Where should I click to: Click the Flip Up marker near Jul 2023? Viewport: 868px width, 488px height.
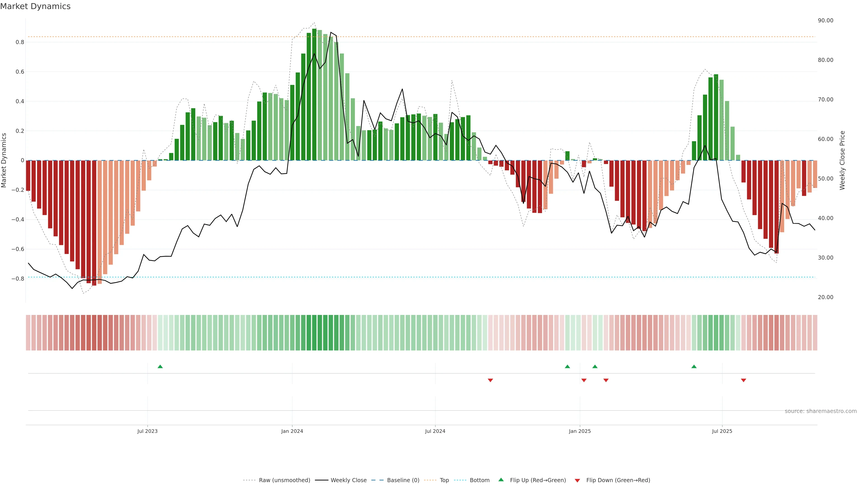160,366
